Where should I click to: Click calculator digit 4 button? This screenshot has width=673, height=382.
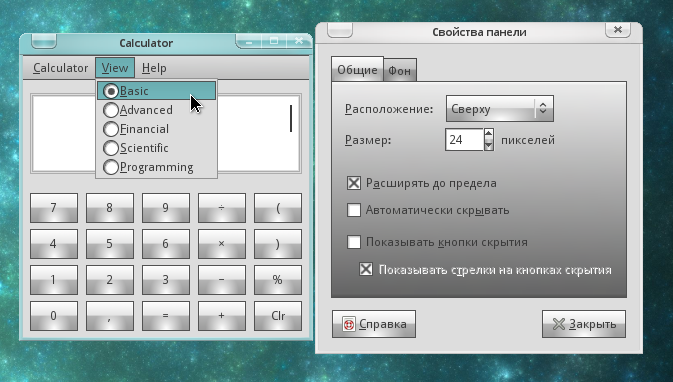[x=54, y=244]
